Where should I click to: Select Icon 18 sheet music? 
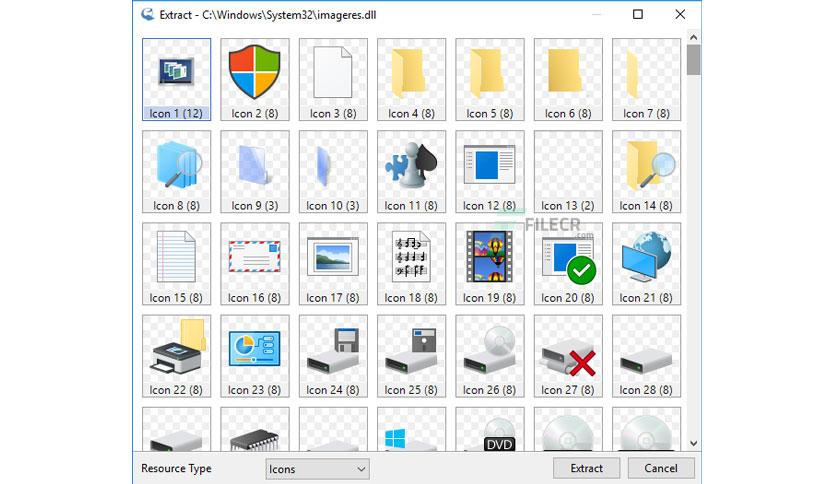pyautogui.click(x=412, y=264)
